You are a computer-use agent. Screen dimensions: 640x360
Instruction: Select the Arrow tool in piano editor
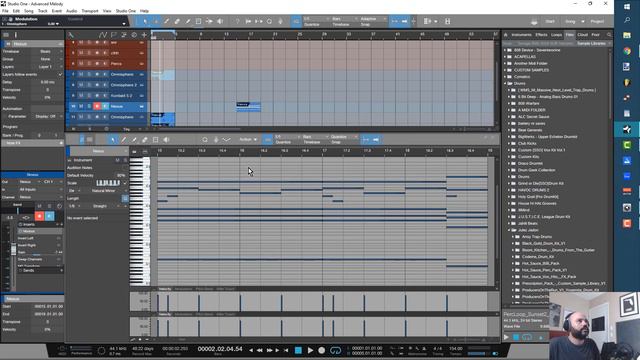point(113,140)
